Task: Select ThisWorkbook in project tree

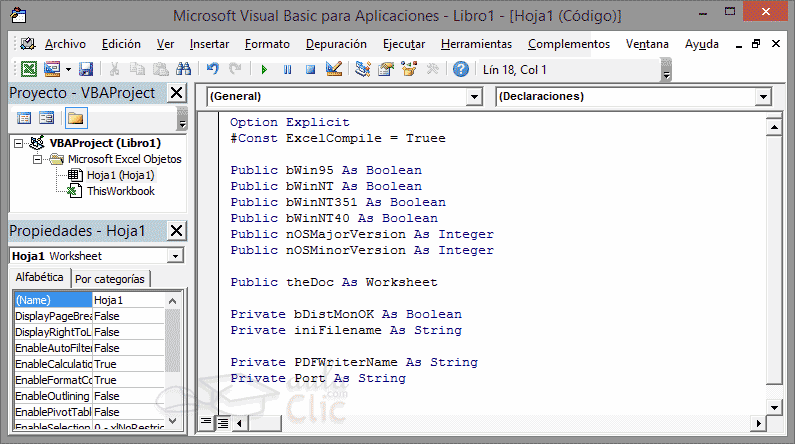Action: pos(120,190)
